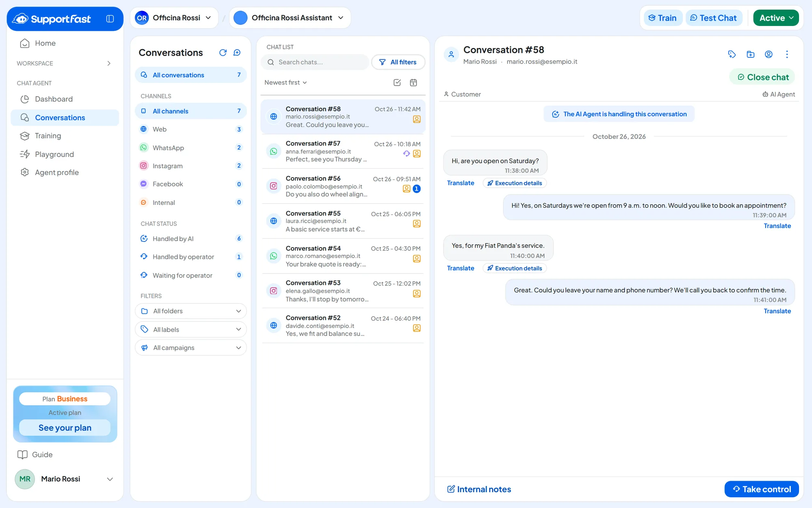The height and width of the screenshot is (508, 812).
Task: Click the Train button
Action: click(x=663, y=18)
